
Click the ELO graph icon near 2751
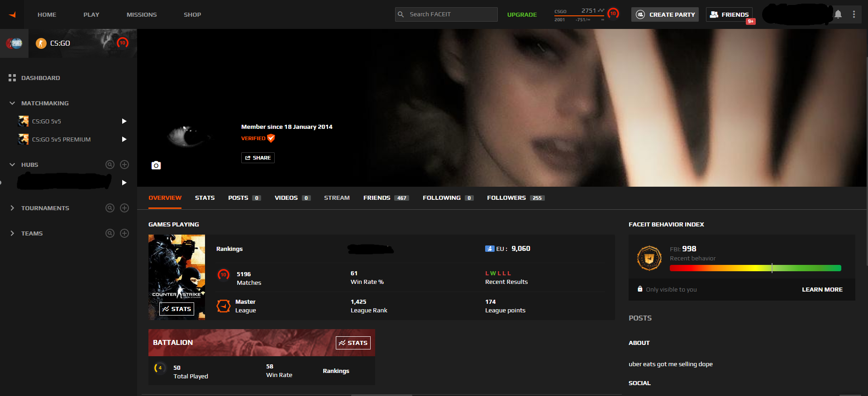601,10
